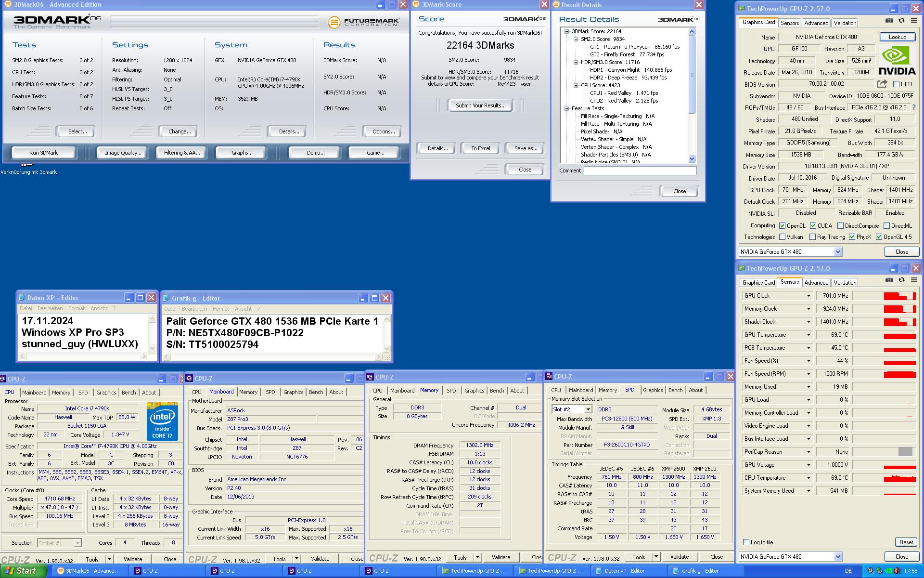The height and width of the screenshot is (578, 924).
Task: Open the hamburger menu in the GPU-Z Sensors window
Action: point(914,280)
